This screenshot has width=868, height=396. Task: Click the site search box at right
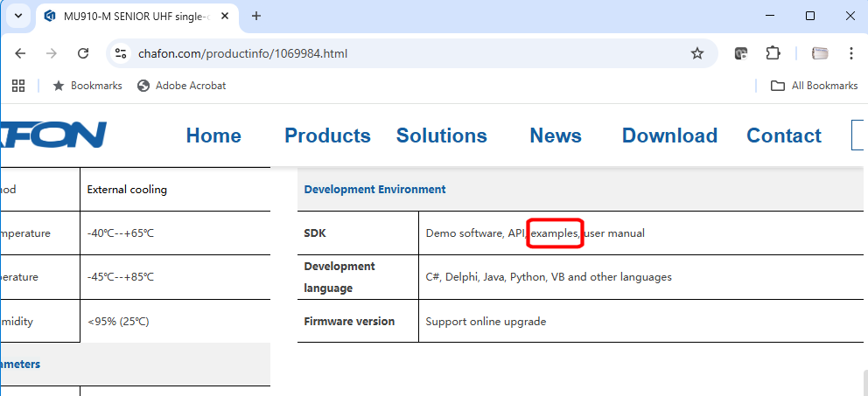(x=859, y=135)
